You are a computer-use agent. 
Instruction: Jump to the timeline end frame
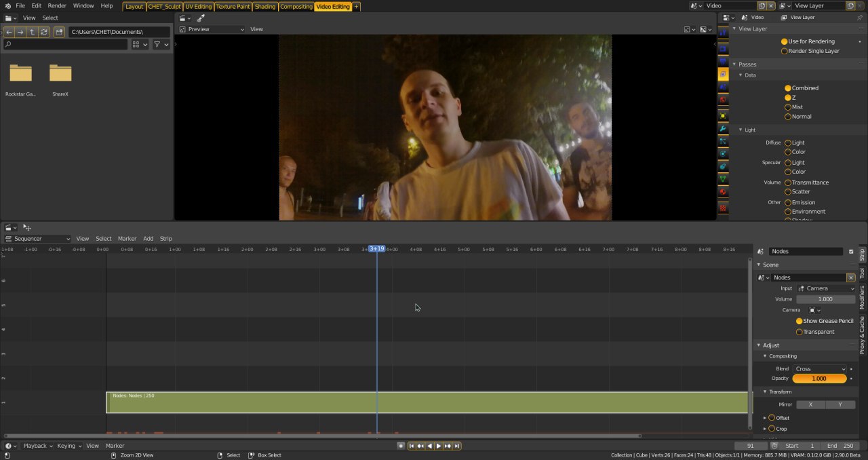(457, 446)
